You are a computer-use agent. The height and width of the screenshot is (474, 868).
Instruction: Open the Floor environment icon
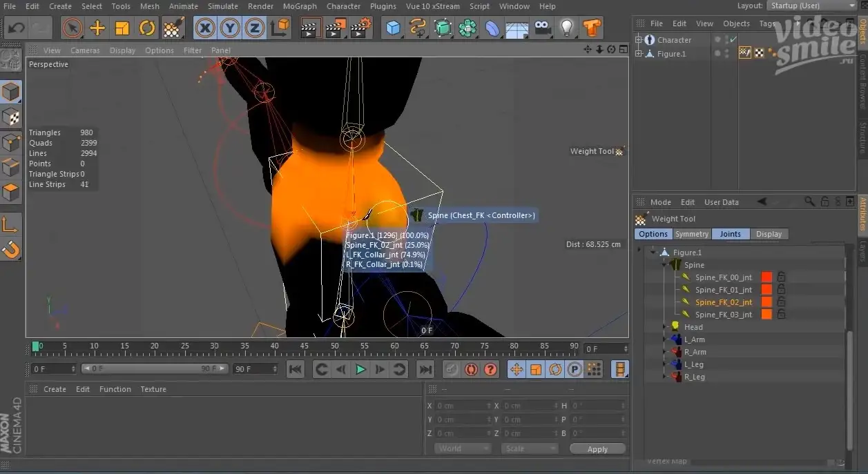point(517,28)
